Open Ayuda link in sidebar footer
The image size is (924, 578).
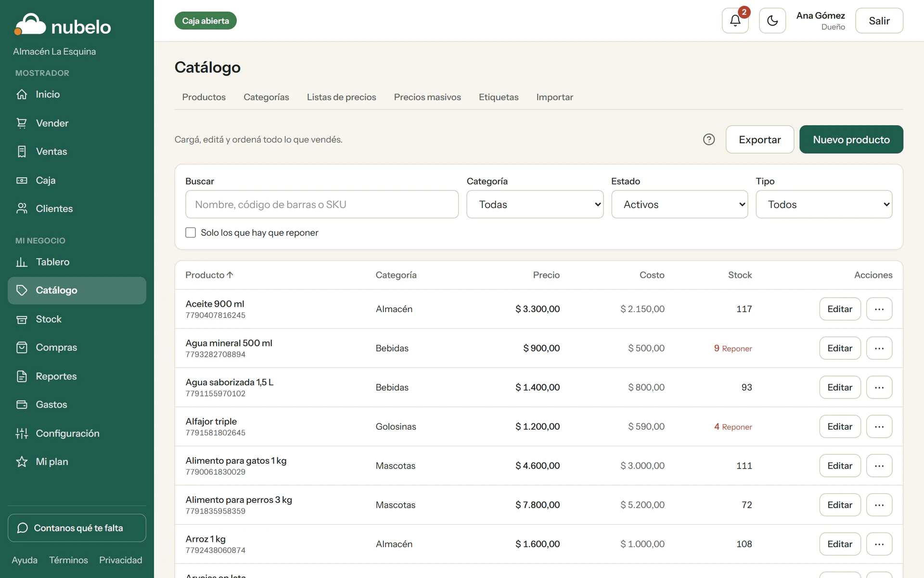(x=25, y=560)
